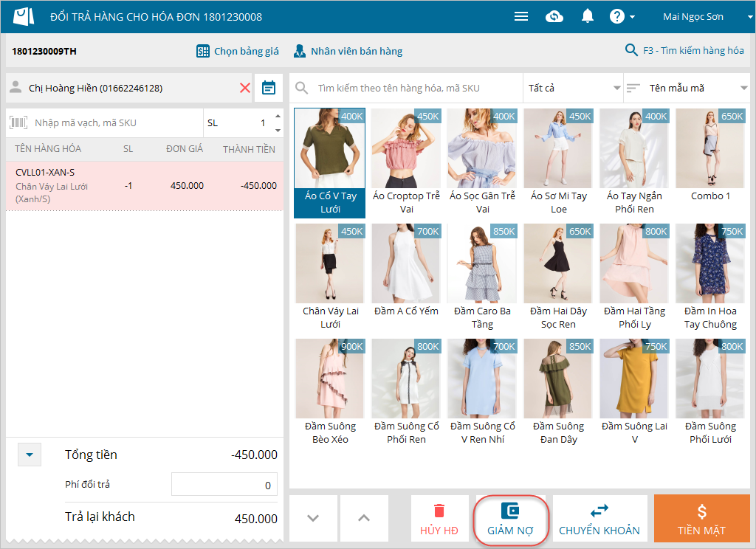Click the calendar icon beside customer field
This screenshot has height=549, width=756.
269,88
